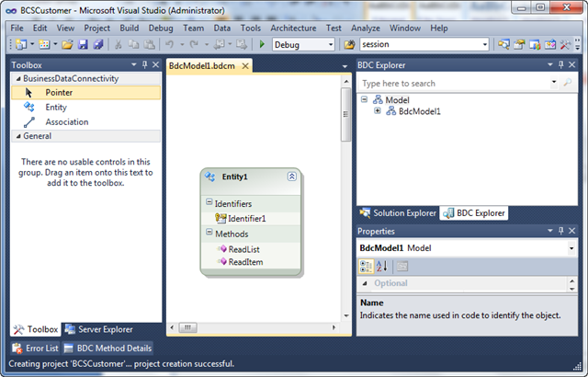Screen dimensions: 588x377
Task: Start debugging with the green play icon
Action: [x=262, y=45]
